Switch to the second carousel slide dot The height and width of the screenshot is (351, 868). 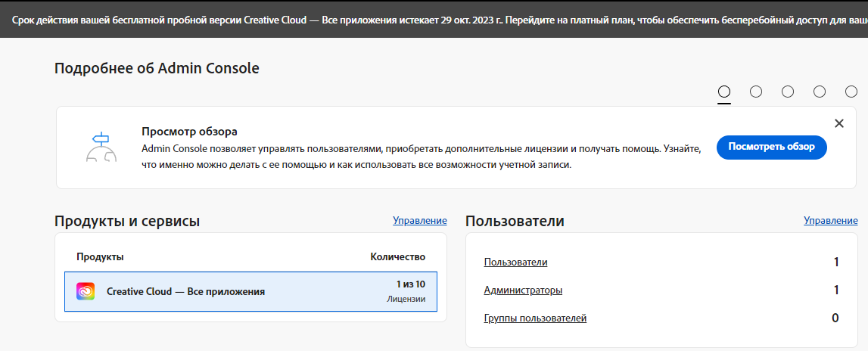756,92
